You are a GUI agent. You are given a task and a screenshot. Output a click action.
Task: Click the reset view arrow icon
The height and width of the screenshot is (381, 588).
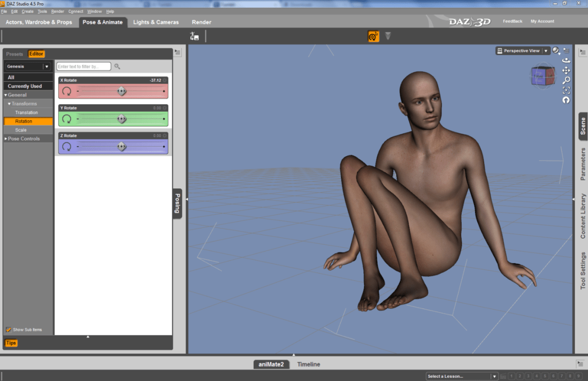(x=566, y=100)
